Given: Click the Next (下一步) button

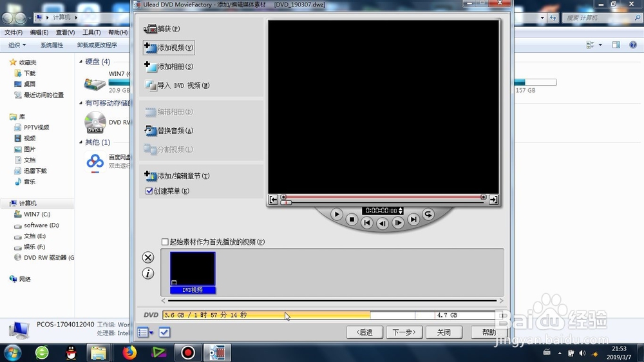Looking at the screenshot, I should [x=404, y=332].
